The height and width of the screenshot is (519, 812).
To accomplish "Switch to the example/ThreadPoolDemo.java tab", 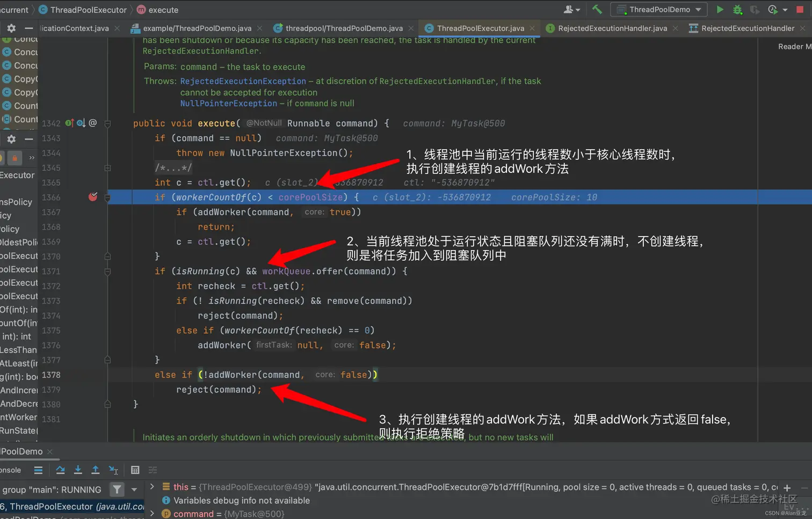I will pos(197,28).
